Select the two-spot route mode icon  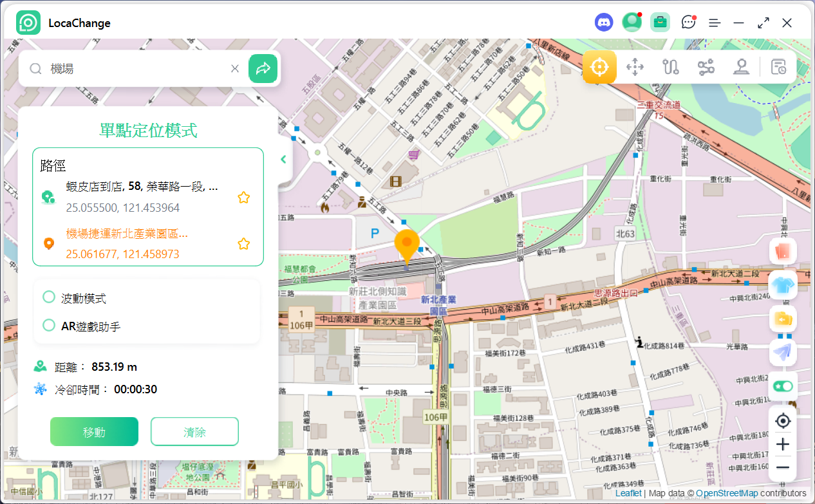(671, 67)
